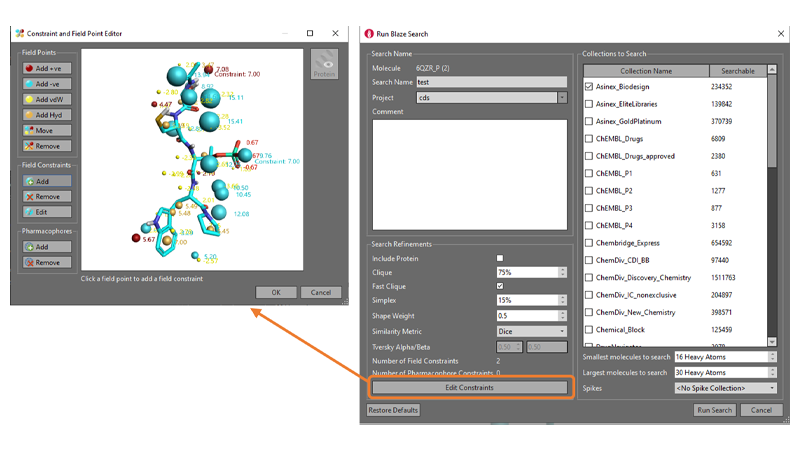Click the Tversky Alpha value field
This screenshot has height=450, width=800.
(509, 347)
